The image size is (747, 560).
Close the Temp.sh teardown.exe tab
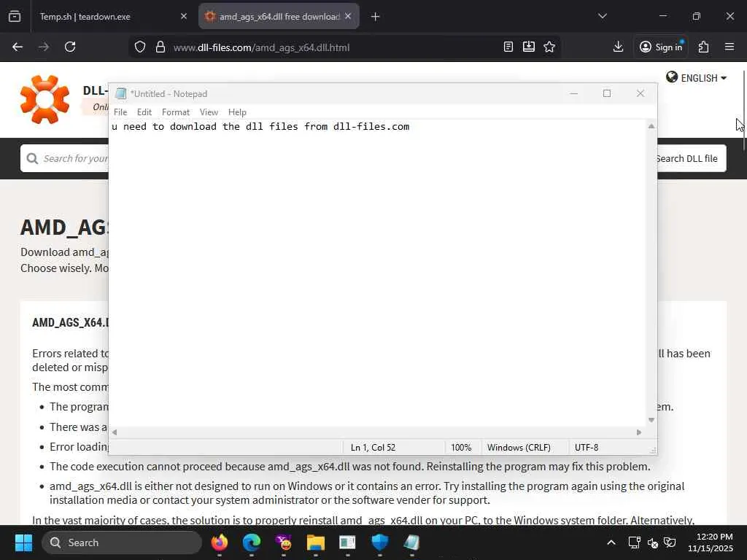point(184,17)
